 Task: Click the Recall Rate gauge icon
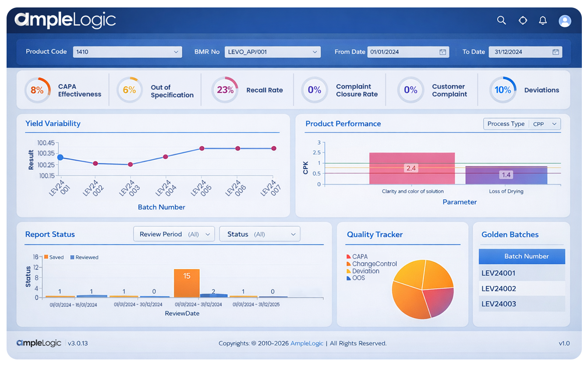pyautogui.click(x=225, y=90)
